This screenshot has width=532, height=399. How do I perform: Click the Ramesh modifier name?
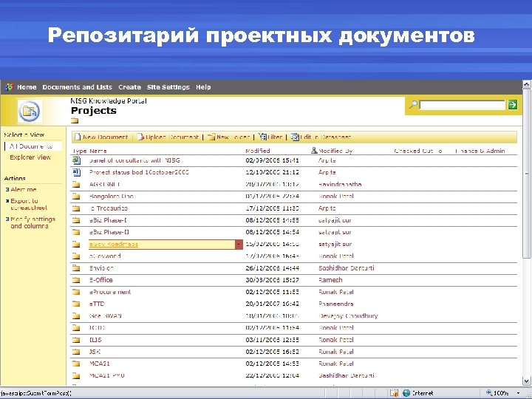330,280
